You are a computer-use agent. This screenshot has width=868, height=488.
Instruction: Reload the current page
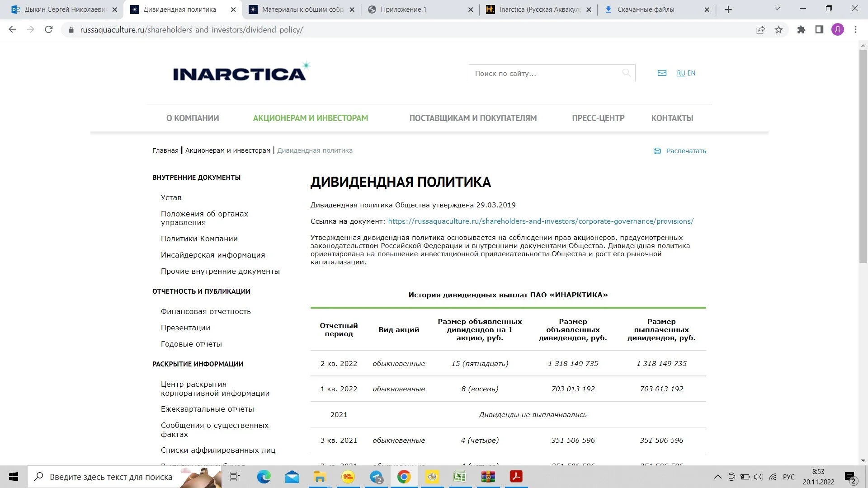pyautogui.click(x=49, y=30)
